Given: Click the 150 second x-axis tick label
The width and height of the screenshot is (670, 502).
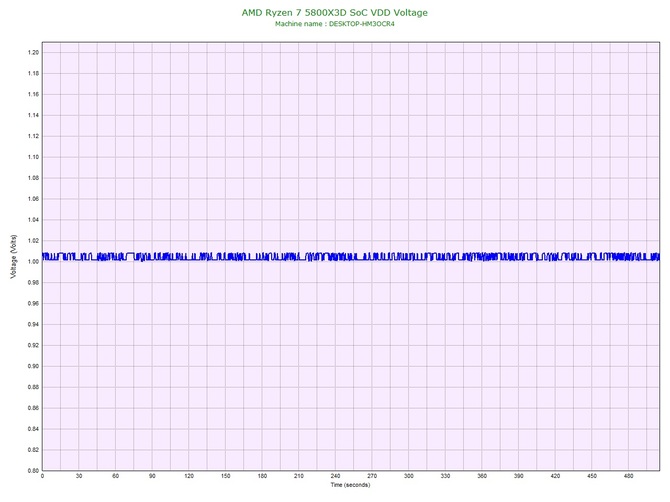Looking at the screenshot, I should click(x=226, y=476).
